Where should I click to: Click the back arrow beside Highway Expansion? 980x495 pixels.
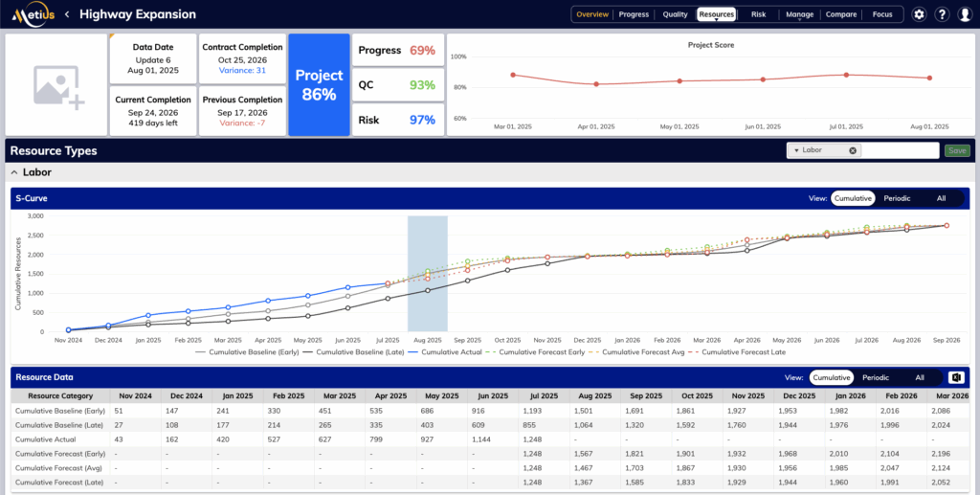point(67,15)
